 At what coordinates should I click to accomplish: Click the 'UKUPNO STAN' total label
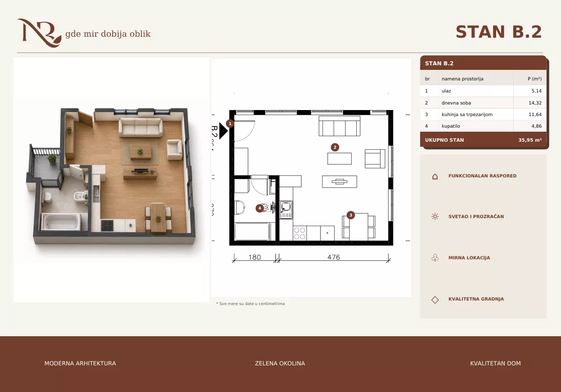(x=444, y=140)
